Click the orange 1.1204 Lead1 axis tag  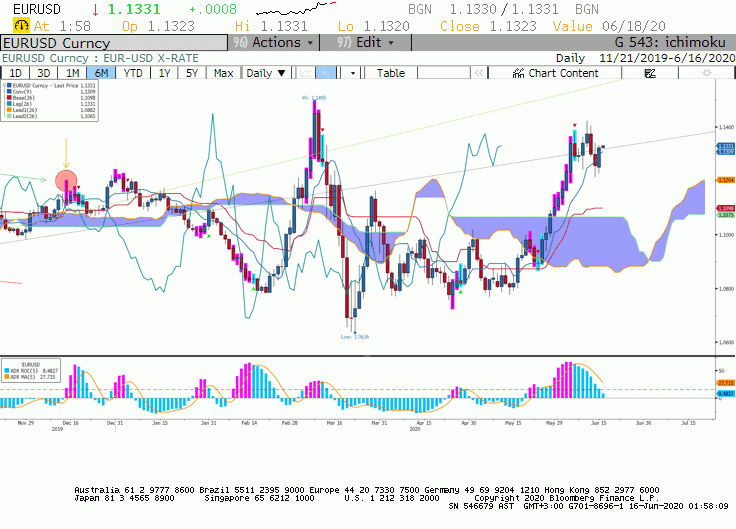click(x=726, y=180)
